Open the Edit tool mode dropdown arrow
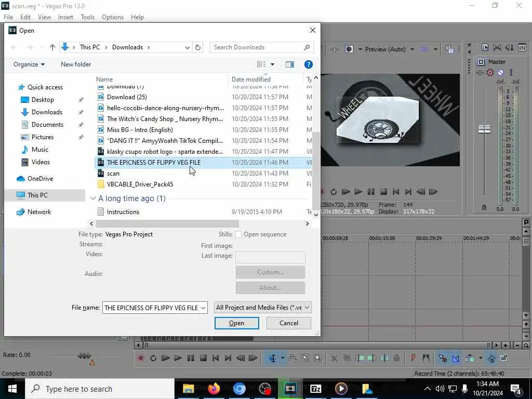 [282, 358]
